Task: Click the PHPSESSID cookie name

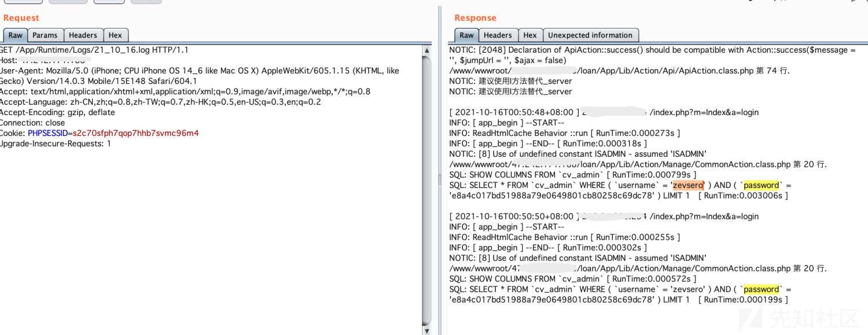Action: click(48, 133)
